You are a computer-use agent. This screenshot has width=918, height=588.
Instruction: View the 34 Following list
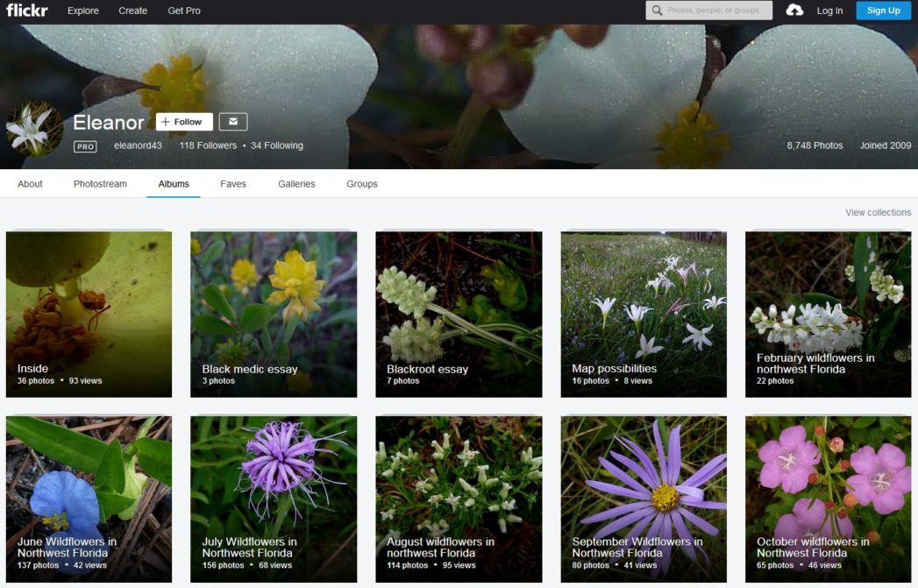(277, 145)
